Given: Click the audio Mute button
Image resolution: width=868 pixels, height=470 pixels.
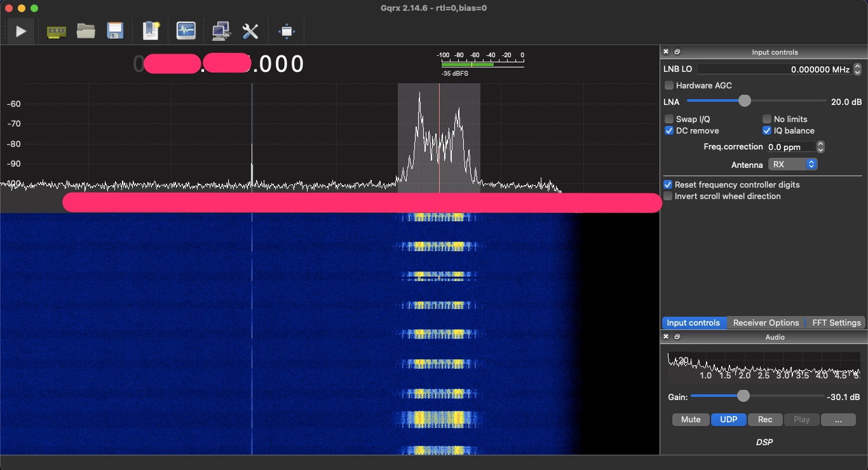Looking at the screenshot, I should (x=691, y=419).
